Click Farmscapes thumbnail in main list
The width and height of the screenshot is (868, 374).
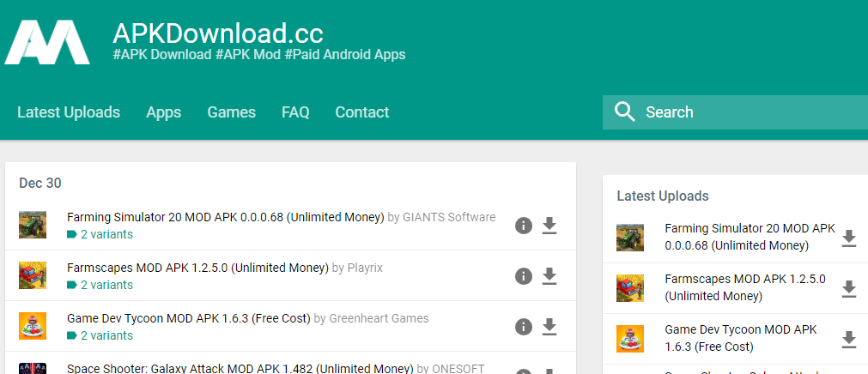tap(33, 275)
